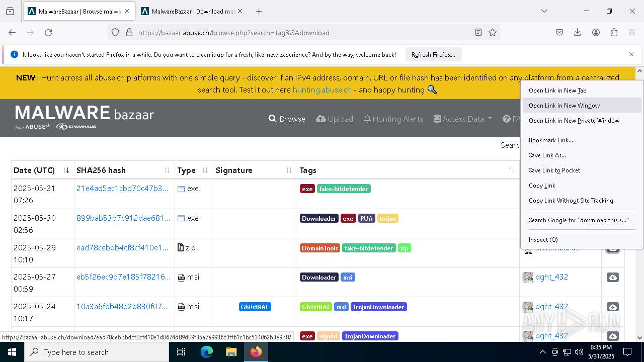Sort table by Signature column
This screenshot has width=644, height=362.
(255, 170)
